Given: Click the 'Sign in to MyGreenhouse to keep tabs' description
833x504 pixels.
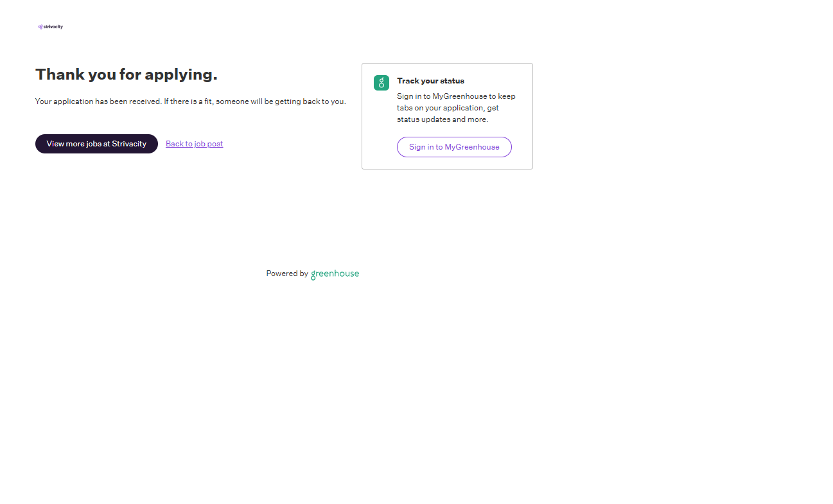Looking at the screenshot, I should pyautogui.click(x=456, y=108).
